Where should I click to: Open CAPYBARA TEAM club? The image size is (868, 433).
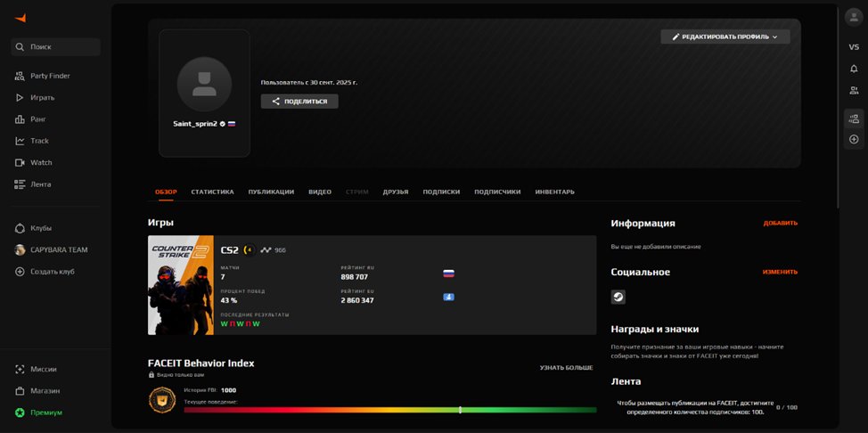(59, 249)
